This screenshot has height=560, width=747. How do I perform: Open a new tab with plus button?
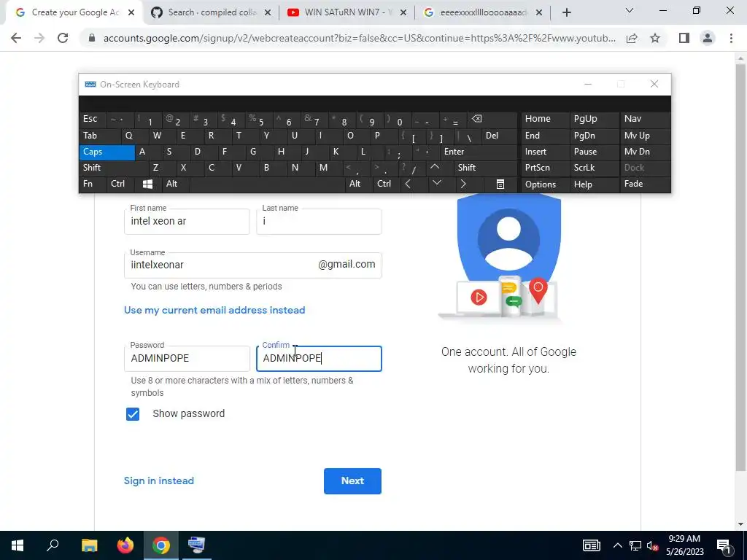tap(566, 12)
